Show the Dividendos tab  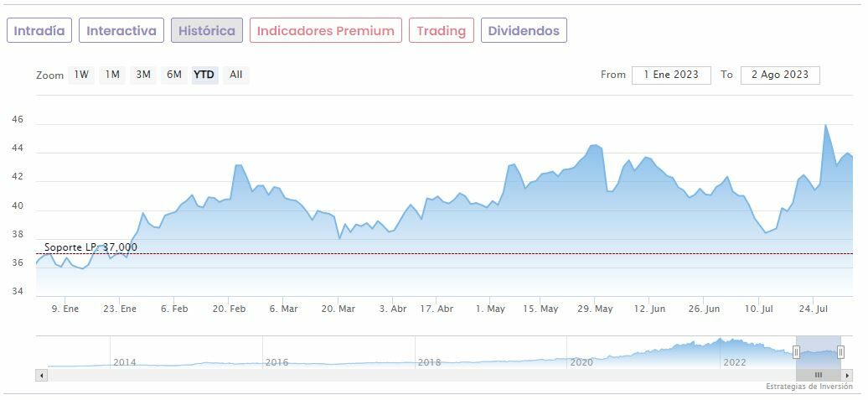(524, 31)
